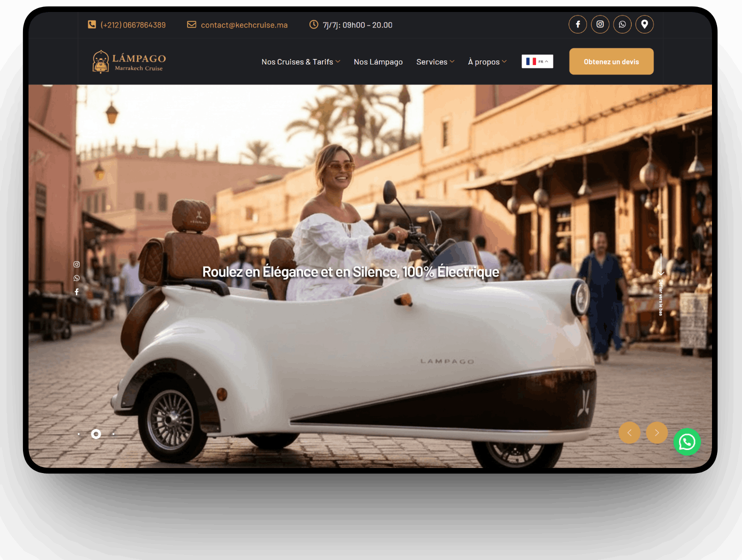Tap the floating green WhatsApp chat button
The image size is (742, 560).
687,442
